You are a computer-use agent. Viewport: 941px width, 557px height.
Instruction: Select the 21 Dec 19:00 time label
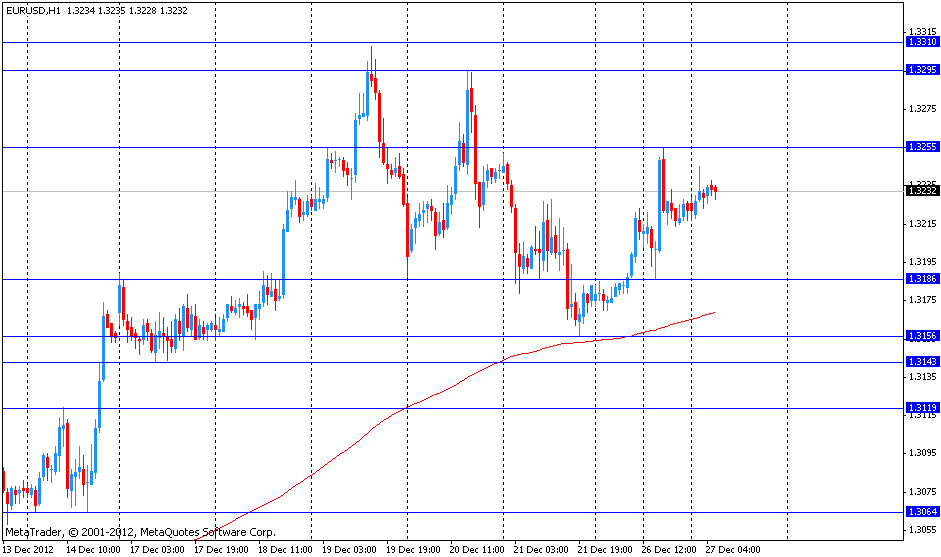click(x=605, y=549)
